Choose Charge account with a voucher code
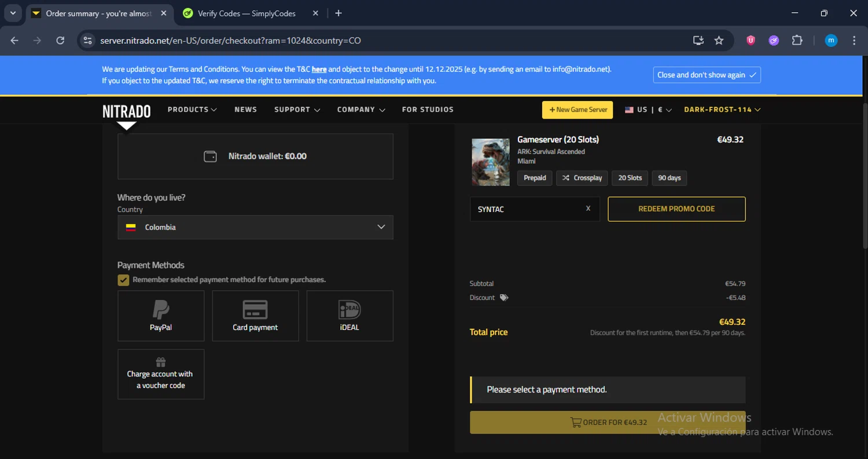 click(161, 374)
